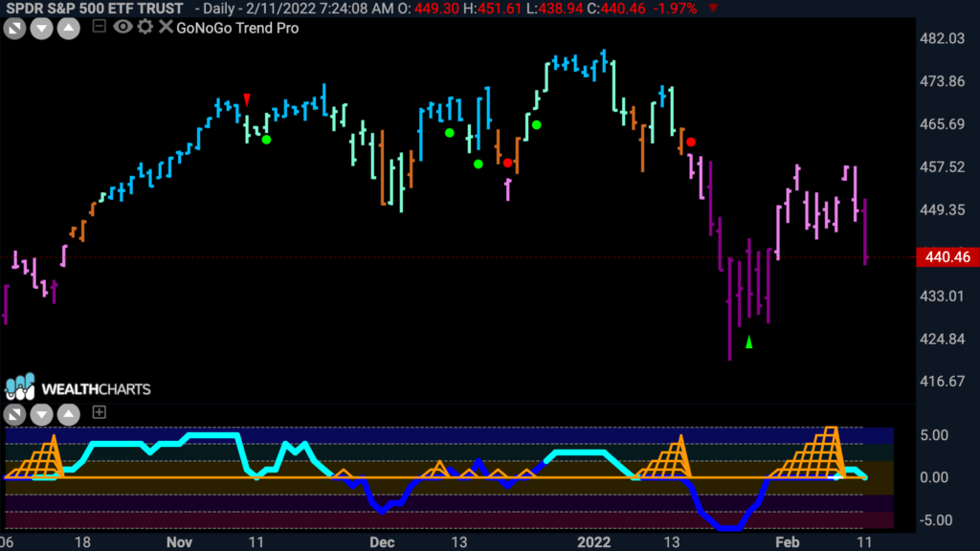Move the price pane down with the down-triangle button
This screenshot has width=980, height=551.
(41, 29)
